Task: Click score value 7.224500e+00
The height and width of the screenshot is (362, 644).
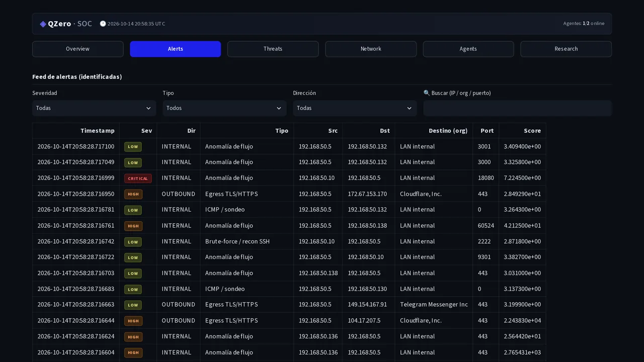Action: point(522,178)
